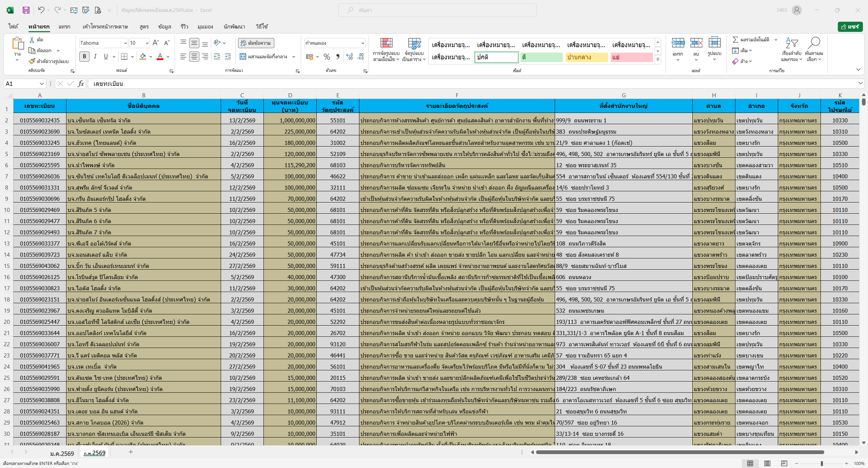Toggle Center horizontal alignment
Screen dimensions: 868x468
(194, 57)
